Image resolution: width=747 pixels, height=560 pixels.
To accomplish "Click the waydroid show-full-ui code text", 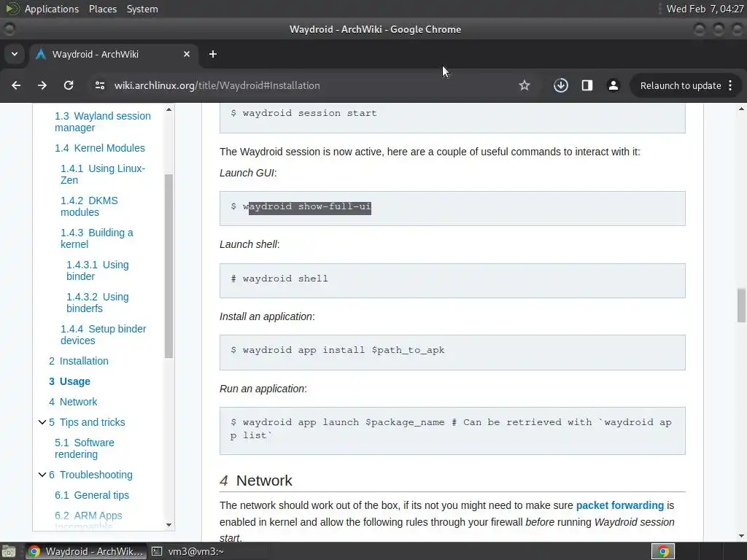I will click(x=306, y=206).
